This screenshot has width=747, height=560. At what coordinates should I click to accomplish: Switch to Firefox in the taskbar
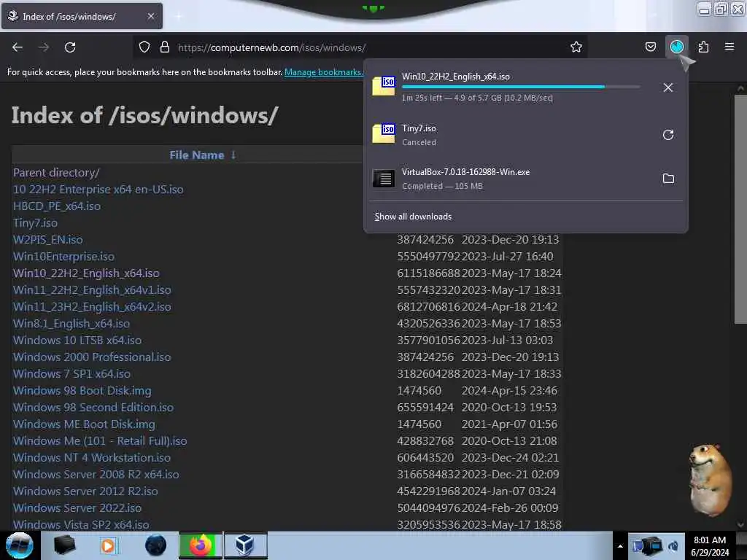(201, 545)
